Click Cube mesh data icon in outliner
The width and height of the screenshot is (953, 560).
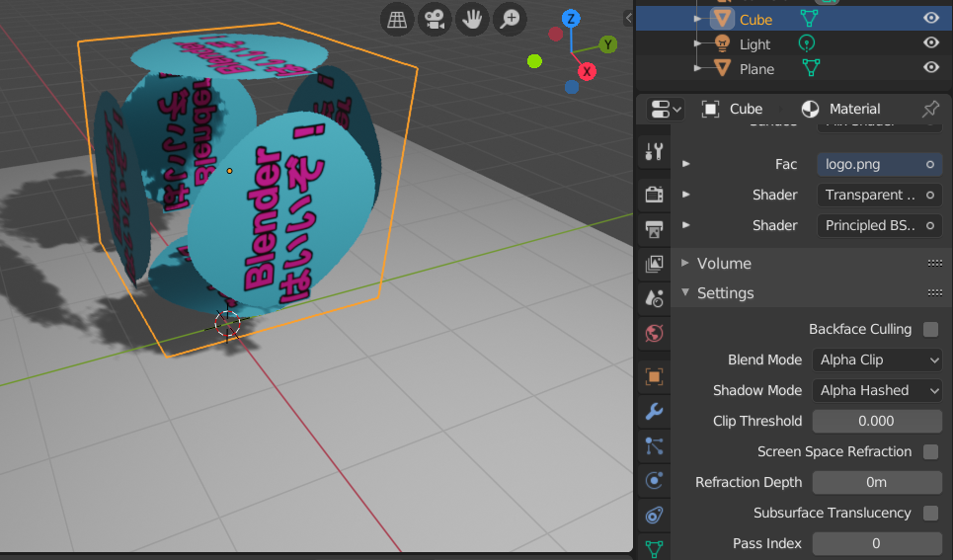[809, 19]
